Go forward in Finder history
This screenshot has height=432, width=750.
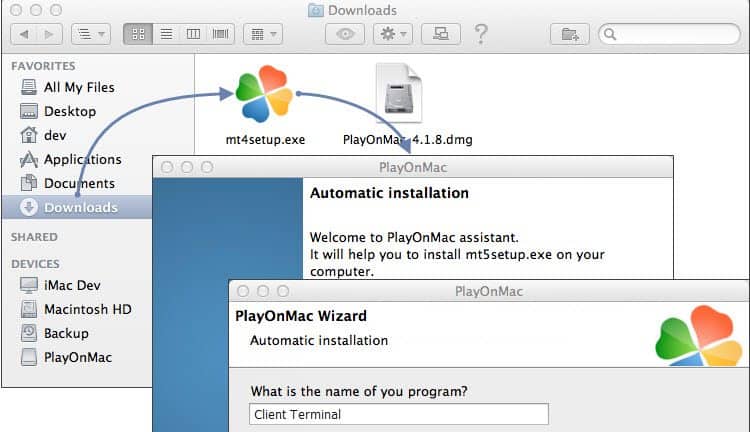point(49,34)
